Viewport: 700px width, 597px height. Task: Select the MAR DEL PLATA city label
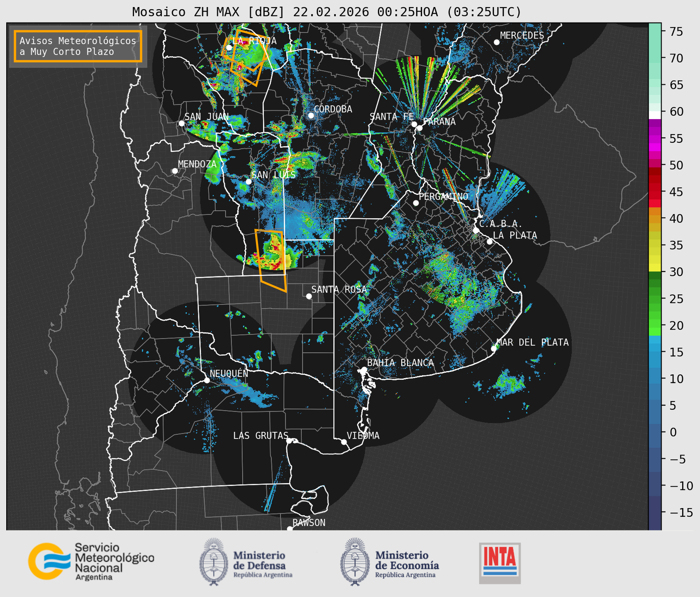click(x=532, y=343)
